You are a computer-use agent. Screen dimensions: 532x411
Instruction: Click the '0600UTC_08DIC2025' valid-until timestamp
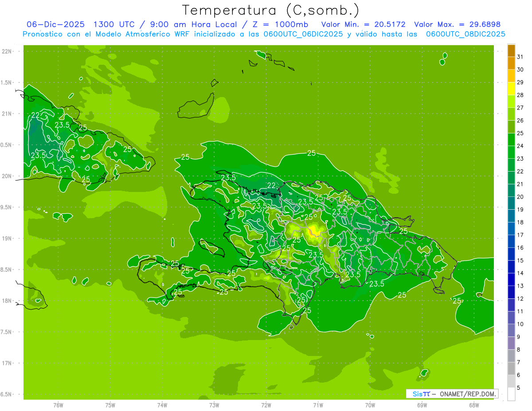click(465, 34)
